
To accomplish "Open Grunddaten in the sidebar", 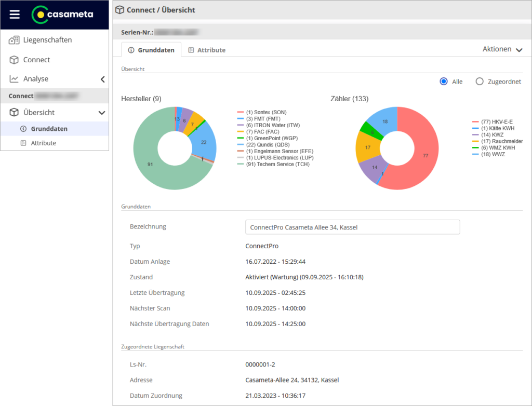I will [49, 129].
